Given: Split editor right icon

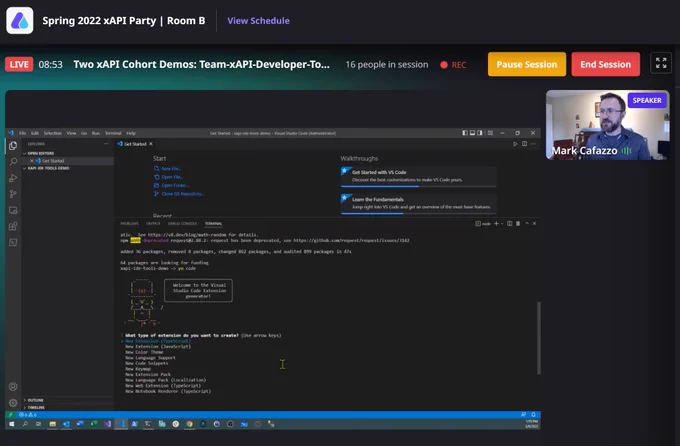Looking at the screenshot, I should click(524, 144).
